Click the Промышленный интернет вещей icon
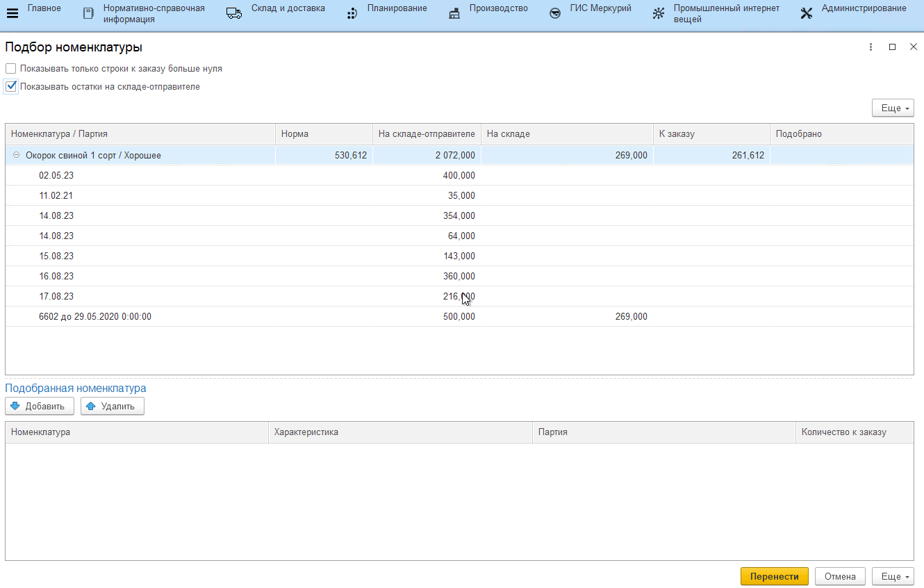Viewport: 924px width, 588px height. [x=659, y=13]
